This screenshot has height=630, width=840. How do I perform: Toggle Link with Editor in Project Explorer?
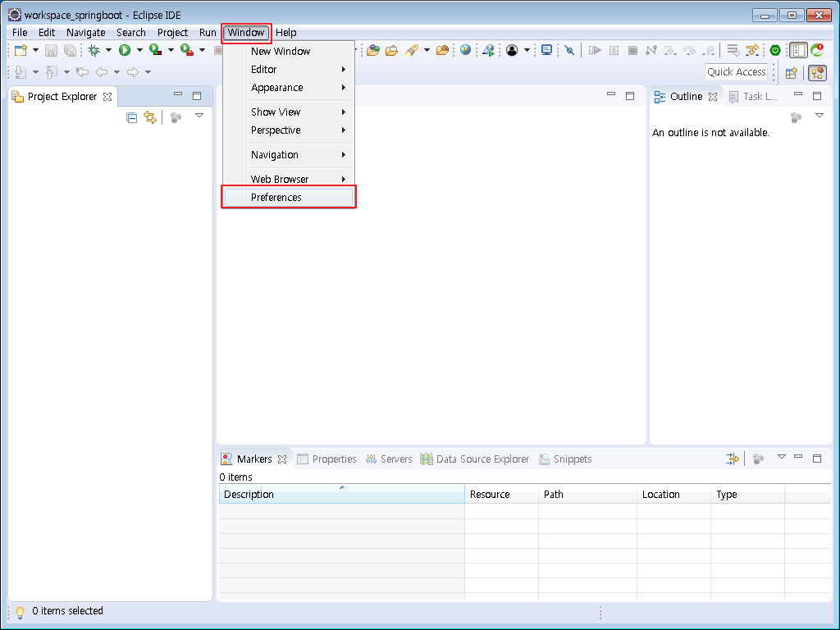150,117
